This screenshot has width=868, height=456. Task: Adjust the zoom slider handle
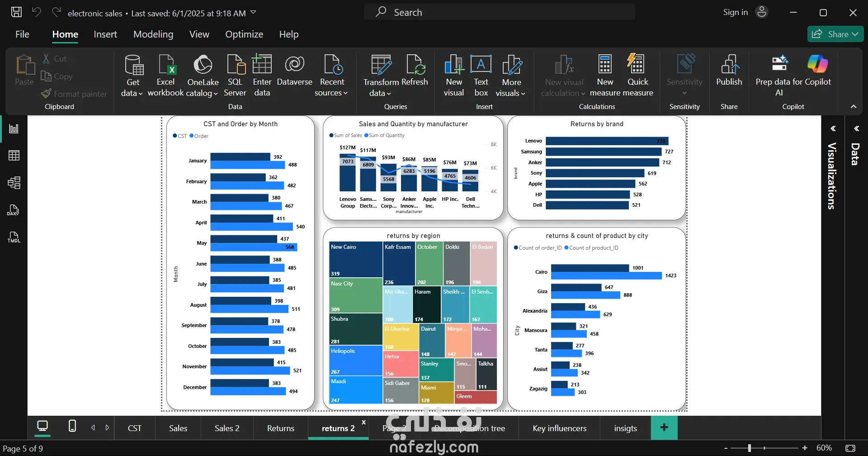(x=750, y=448)
